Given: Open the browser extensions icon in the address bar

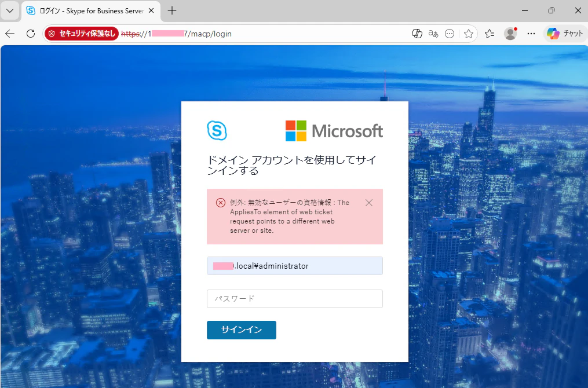Looking at the screenshot, I should point(417,34).
